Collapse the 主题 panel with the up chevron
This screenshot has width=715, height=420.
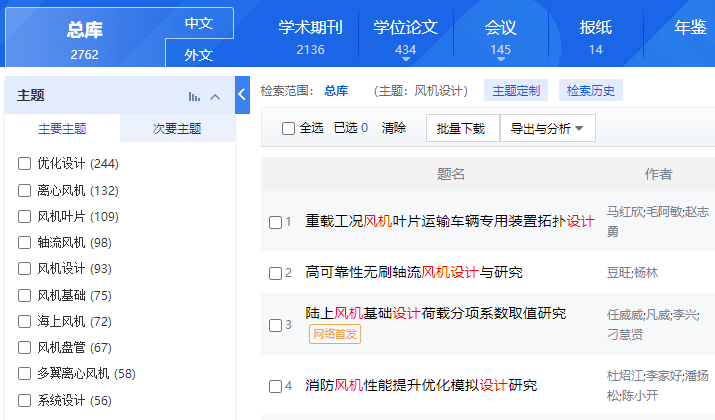[x=215, y=97]
